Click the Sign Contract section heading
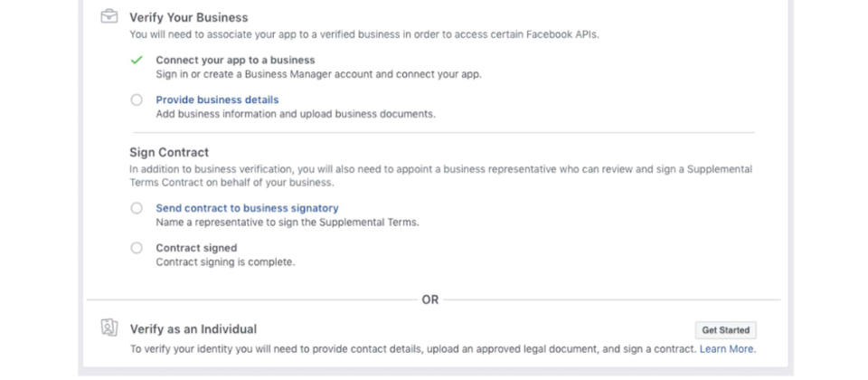Image resolution: width=868 pixels, height=380 pixels. click(x=169, y=152)
